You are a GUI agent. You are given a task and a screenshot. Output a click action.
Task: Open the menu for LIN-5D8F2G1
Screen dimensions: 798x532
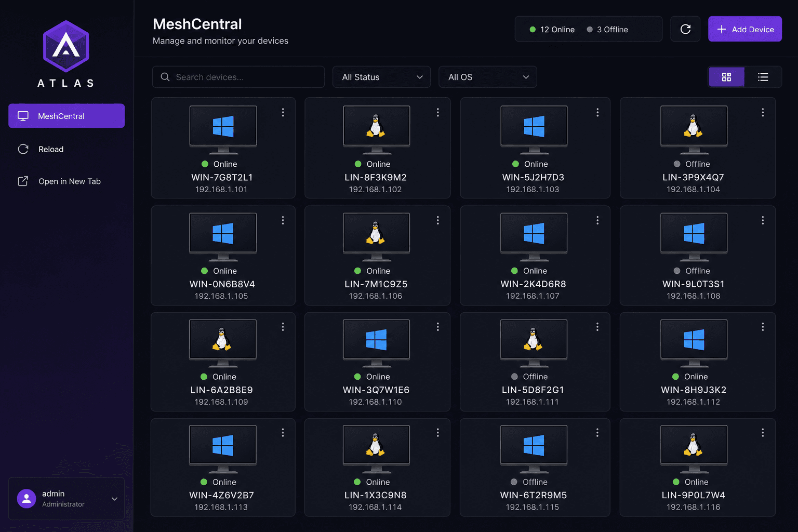(597, 327)
